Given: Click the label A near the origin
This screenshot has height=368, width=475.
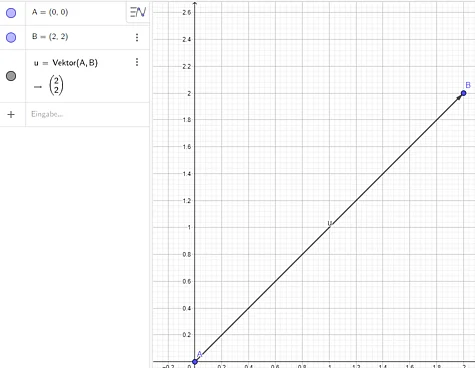Looking at the screenshot, I should tap(200, 354).
